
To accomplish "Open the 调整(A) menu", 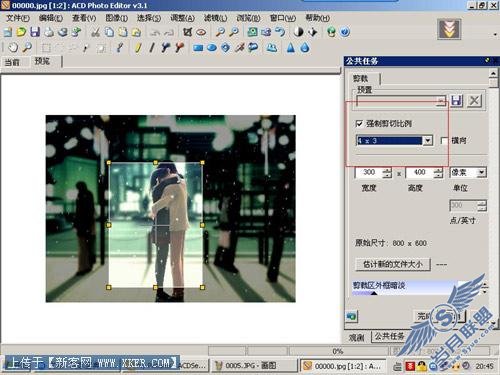I will coord(182,18).
